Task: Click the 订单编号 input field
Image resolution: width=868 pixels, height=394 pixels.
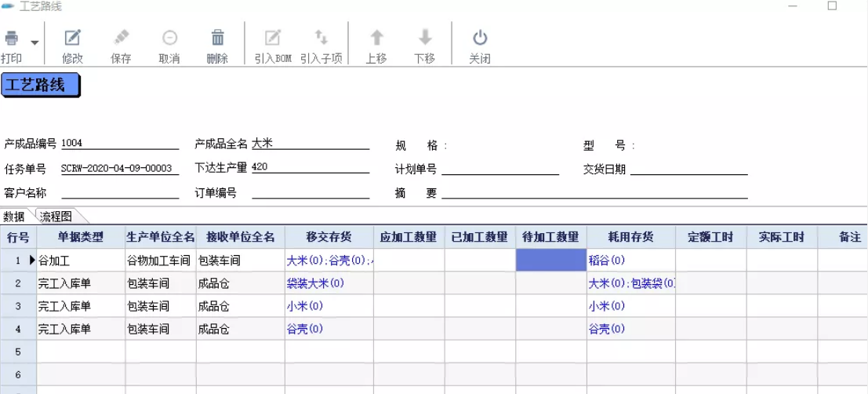Action: (x=311, y=193)
